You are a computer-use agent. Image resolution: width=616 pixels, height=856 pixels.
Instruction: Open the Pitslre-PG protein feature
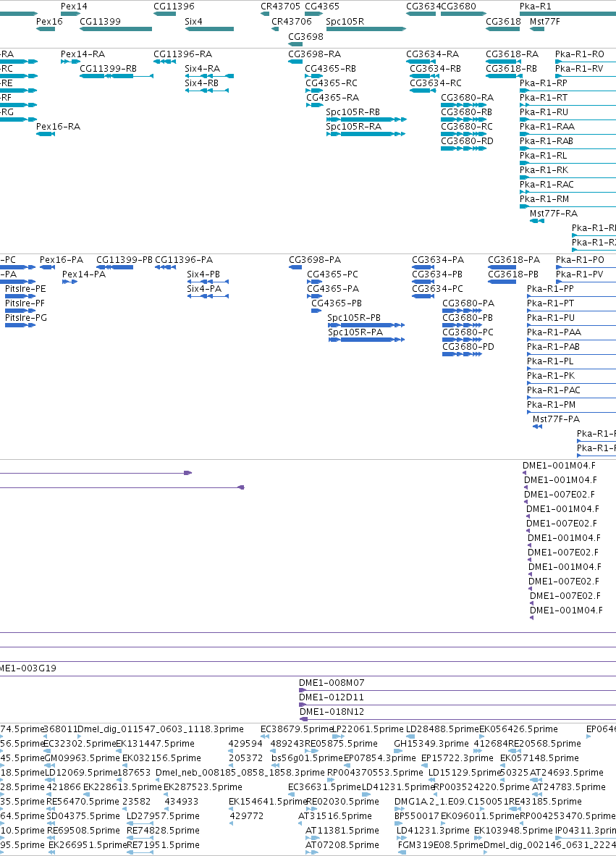pyautogui.click(x=20, y=325)
